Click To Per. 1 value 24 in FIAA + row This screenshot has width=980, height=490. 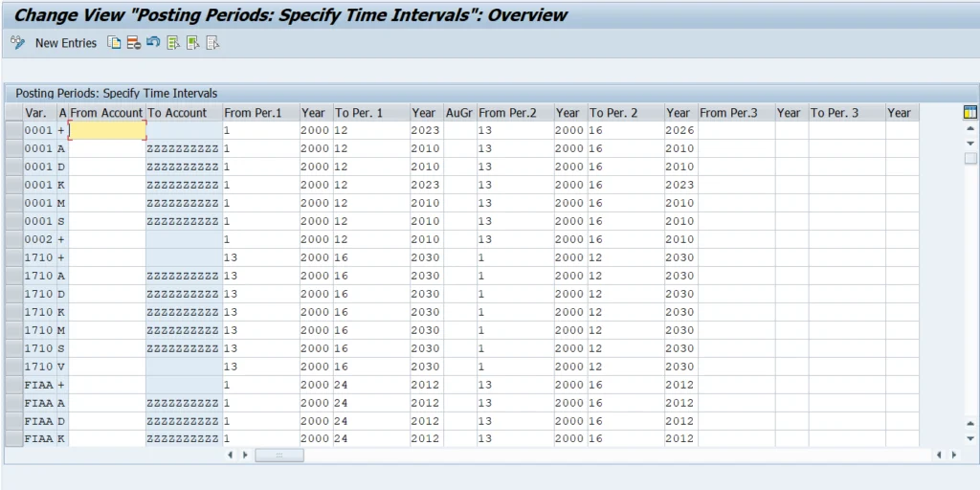[x=372, y=385]
